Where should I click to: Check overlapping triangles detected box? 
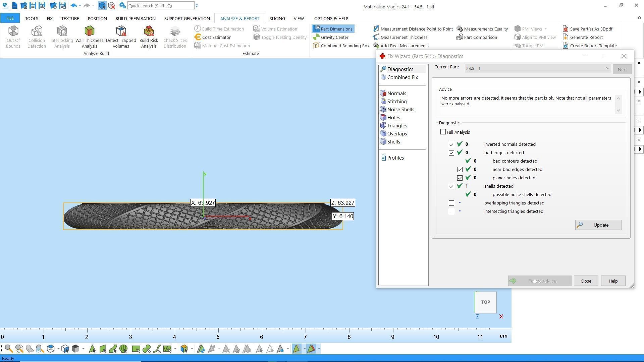coord(451,203)
